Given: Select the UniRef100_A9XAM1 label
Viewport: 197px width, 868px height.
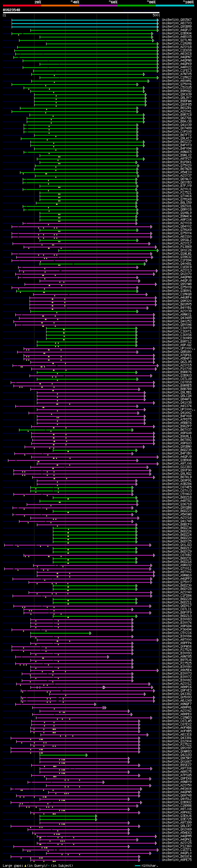Looking at the screenshot, I should coord(177,81).
